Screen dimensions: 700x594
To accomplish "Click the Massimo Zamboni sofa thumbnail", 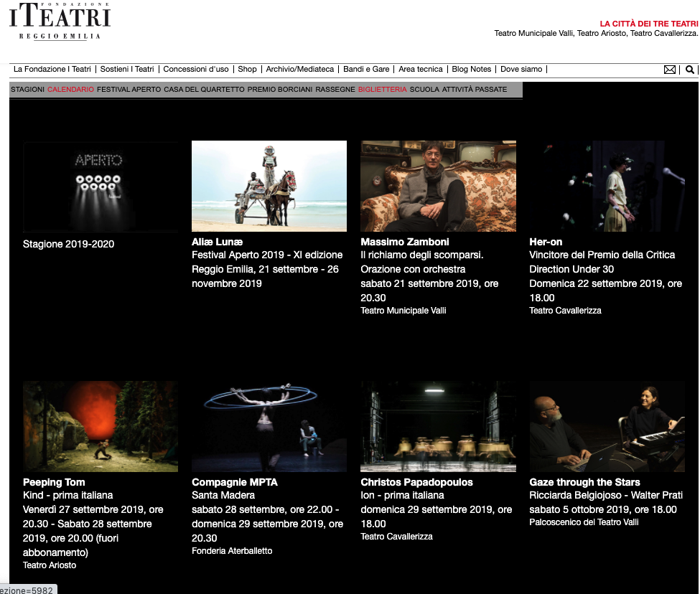I will (439, 186).
